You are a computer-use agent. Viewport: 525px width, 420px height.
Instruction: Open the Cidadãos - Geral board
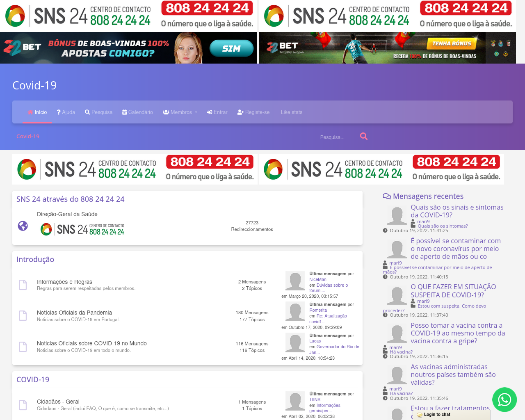coord(58,402)
